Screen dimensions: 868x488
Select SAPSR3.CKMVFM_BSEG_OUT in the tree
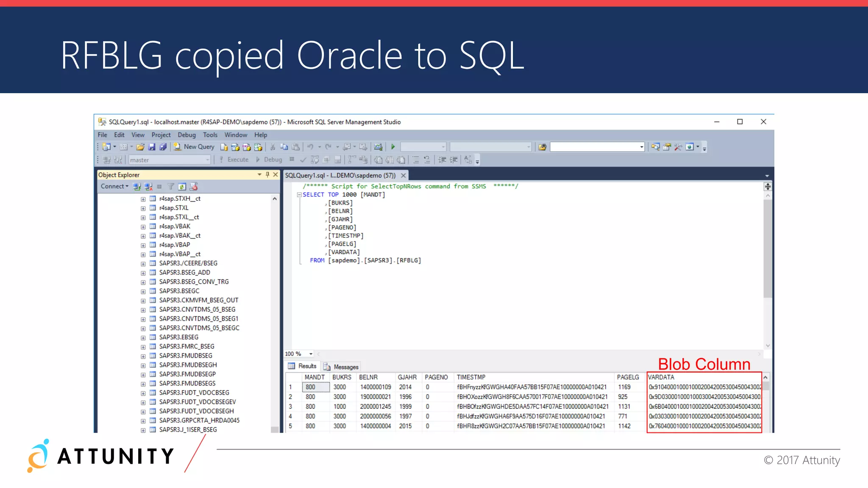point(199,300)
